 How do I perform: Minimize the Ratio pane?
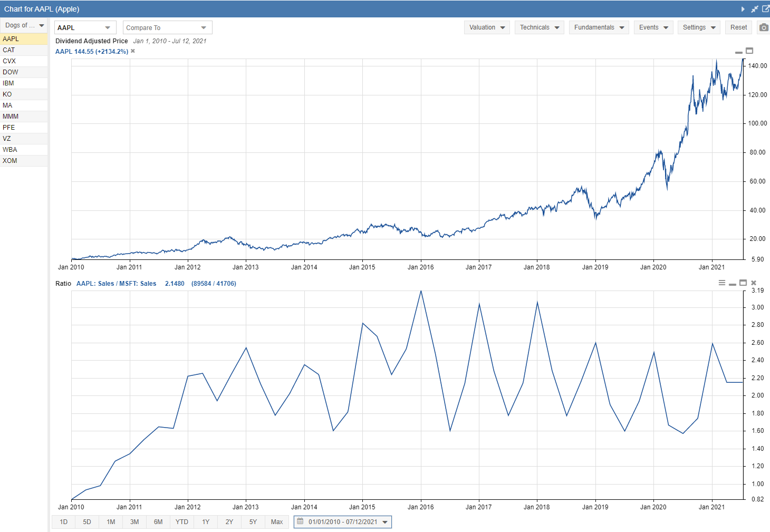coord(733,284)
